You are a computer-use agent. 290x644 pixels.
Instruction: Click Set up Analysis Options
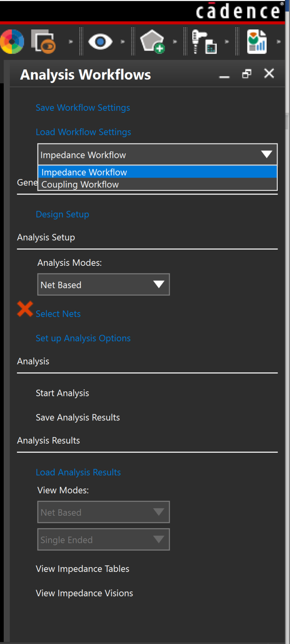tap(83, 338)
